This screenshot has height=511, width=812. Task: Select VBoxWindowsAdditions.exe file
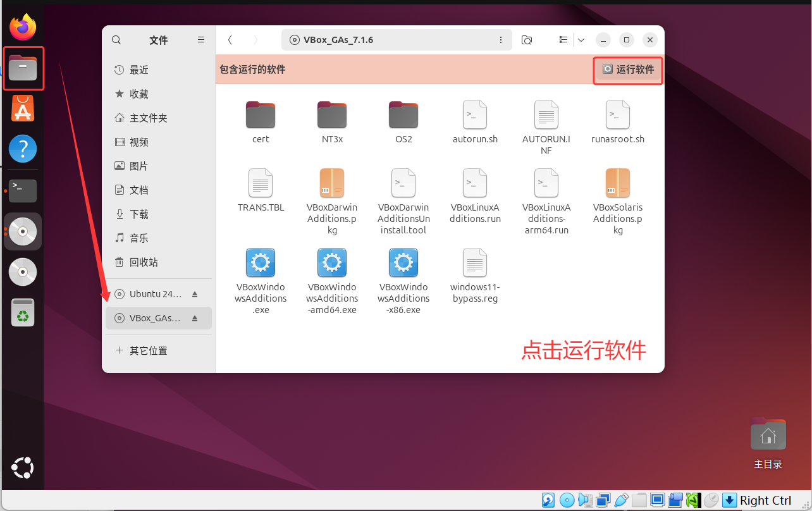pos(261,281)
